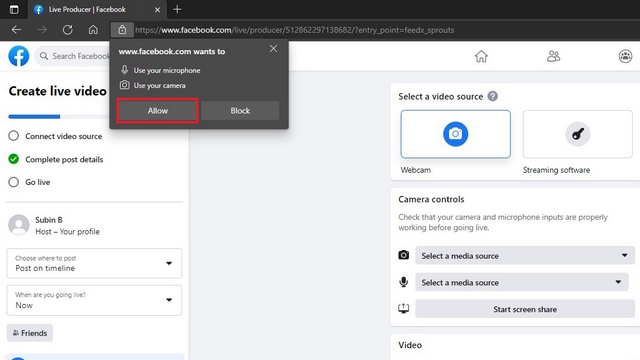Viewport: 640px width, 360px height.
Task: Open When are you going live dropdown
Action: pyautogui.click(x=94, y=300)
